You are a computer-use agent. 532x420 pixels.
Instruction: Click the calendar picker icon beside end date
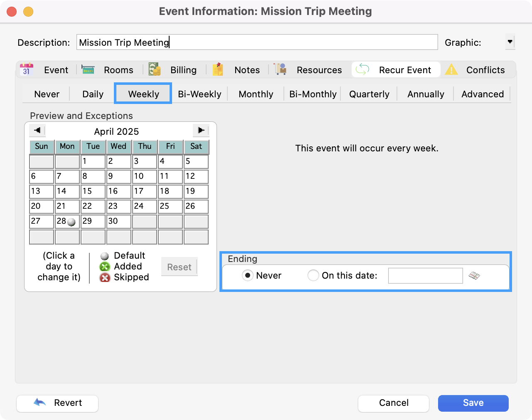tap(474, 276)
